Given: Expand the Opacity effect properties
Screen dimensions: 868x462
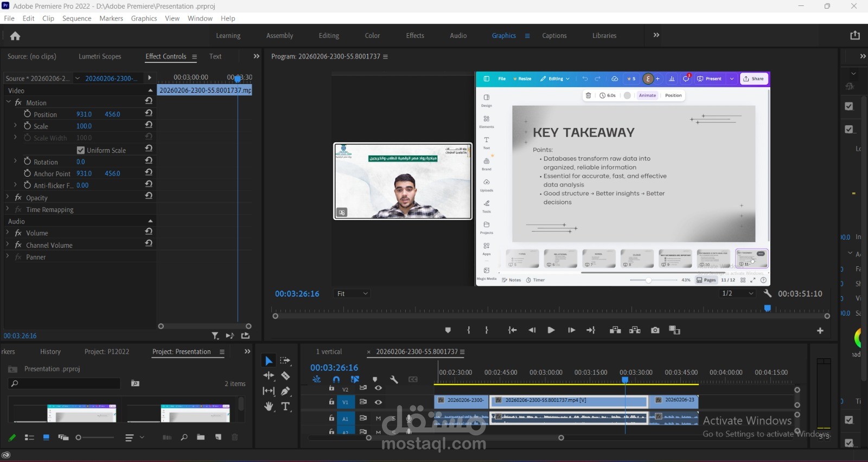Looking at the screenshot, I should click(x=8, y=197).
